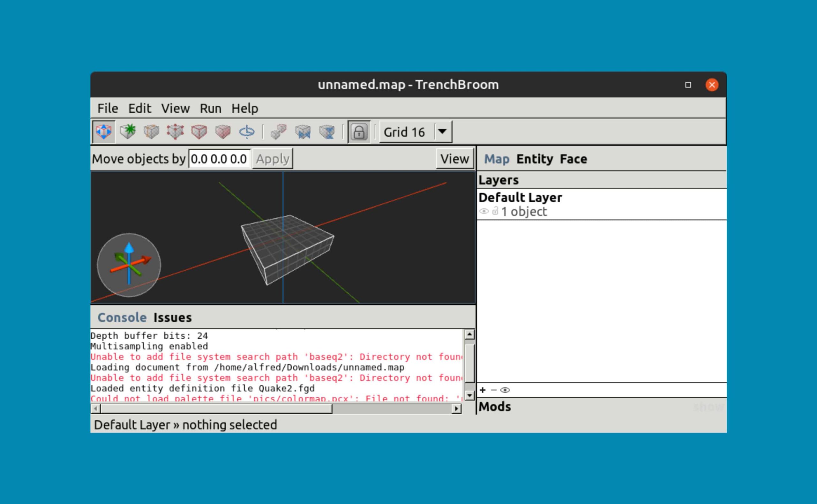Click the status bar 'nothing selected' text

pos(229,425)
